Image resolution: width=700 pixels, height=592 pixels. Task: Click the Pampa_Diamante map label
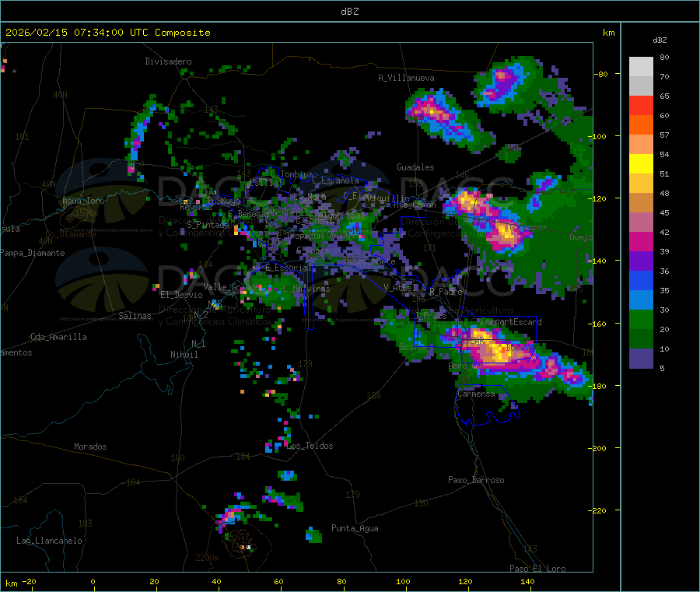(33, 253)
